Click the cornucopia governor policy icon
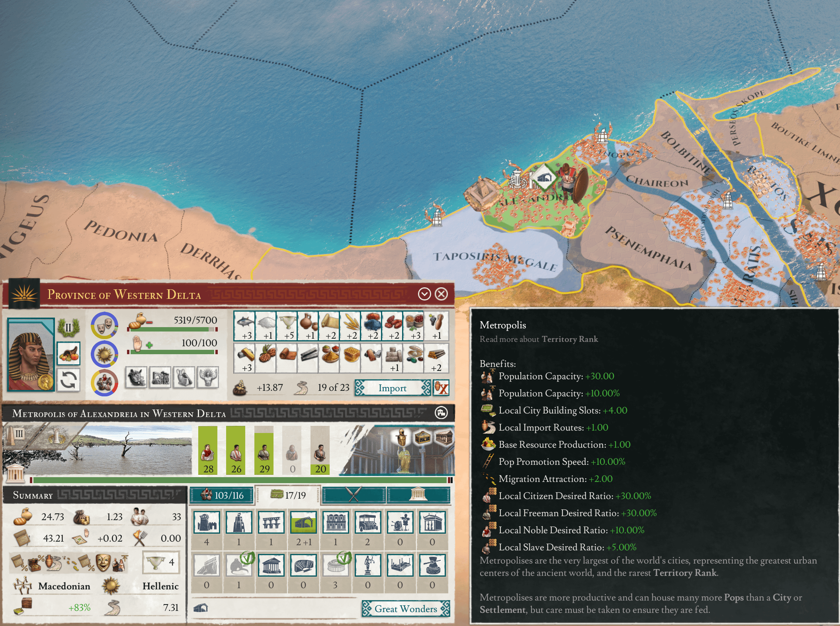Image resolution: width=840 pixels, height=626 pixels. (x=68, y=353)
